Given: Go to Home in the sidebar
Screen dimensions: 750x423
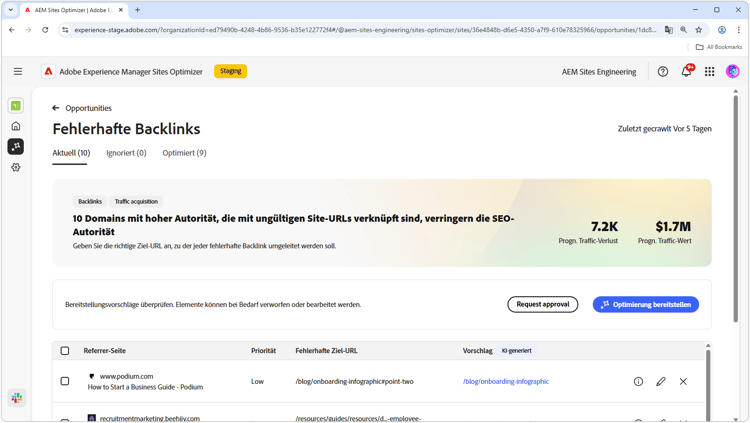Looking at the screenshot, I should 16,126.
